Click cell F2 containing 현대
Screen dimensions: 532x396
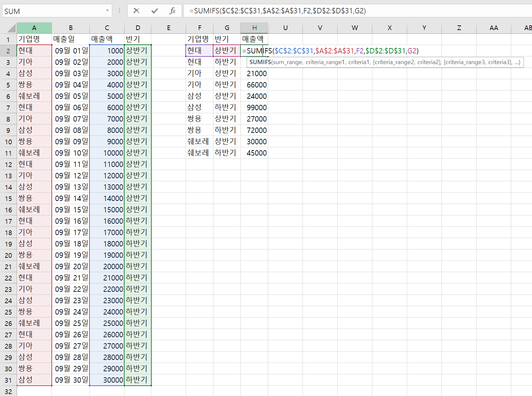tap(200, 51)
